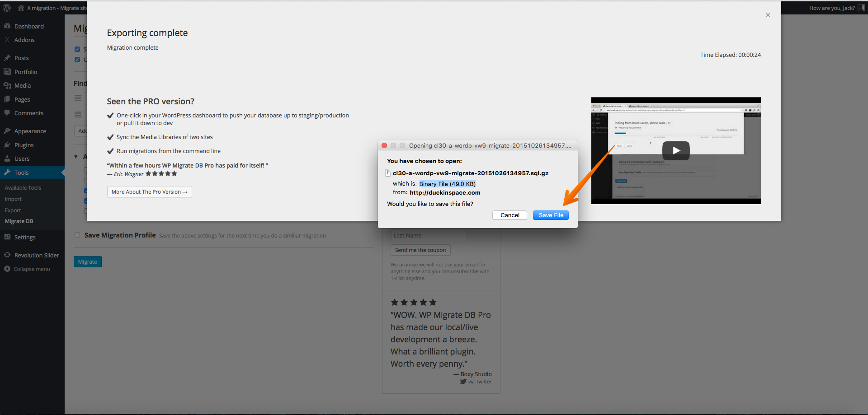Toggle the second checkbox under the Migrate heading
868x415 pixels.
pos(77,60)
